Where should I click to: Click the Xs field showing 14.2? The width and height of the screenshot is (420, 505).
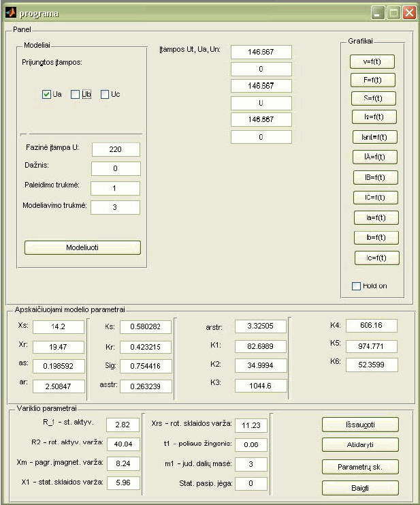pos(59,327)
